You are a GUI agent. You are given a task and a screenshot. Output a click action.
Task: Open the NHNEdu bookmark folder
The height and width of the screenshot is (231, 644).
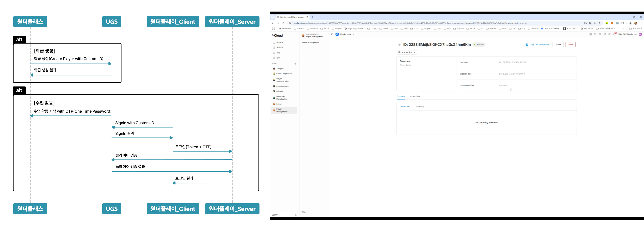tap(299, 28)
